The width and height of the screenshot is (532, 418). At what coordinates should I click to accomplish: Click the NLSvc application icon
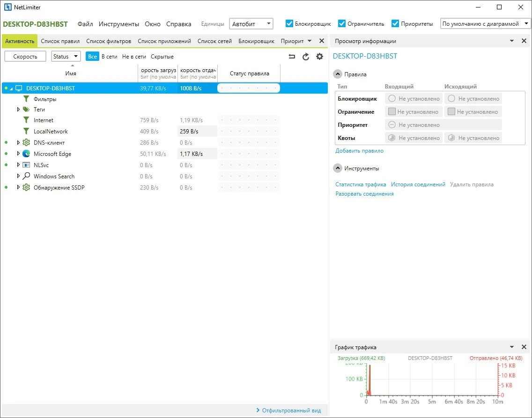coord(26,165)
